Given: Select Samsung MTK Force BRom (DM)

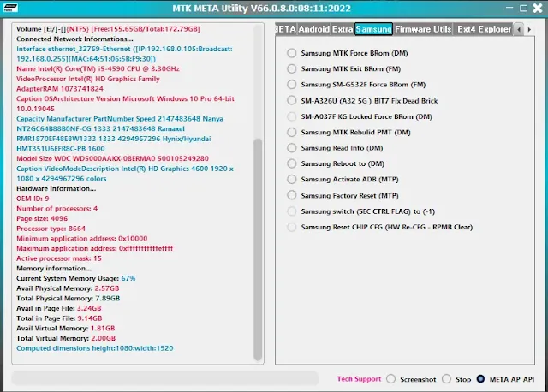Looking at the screenshot, I should click(291, 53).
